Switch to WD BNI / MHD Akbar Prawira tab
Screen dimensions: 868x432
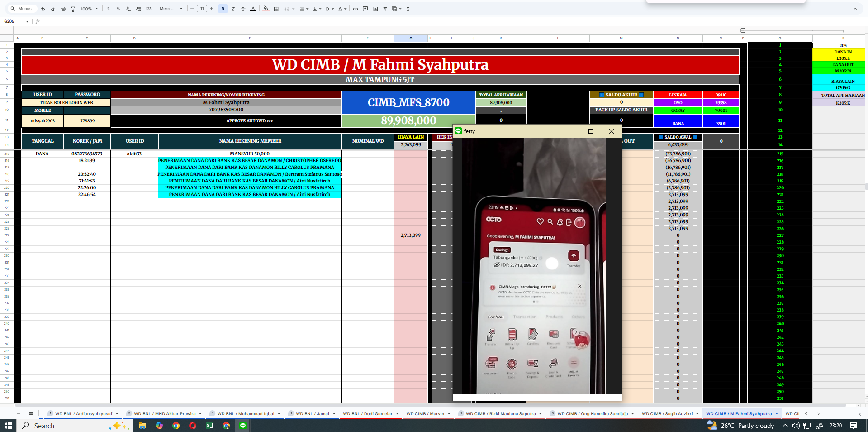165,413
